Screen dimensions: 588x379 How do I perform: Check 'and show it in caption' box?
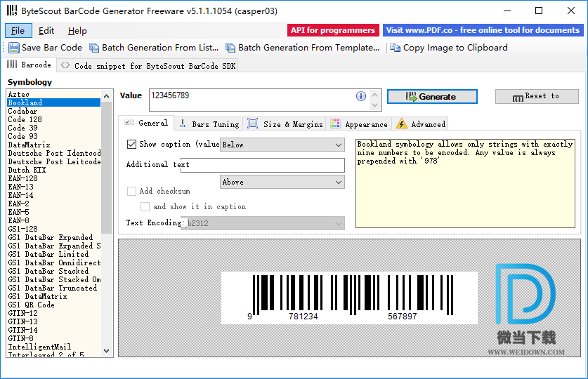[x=145, y=207]
